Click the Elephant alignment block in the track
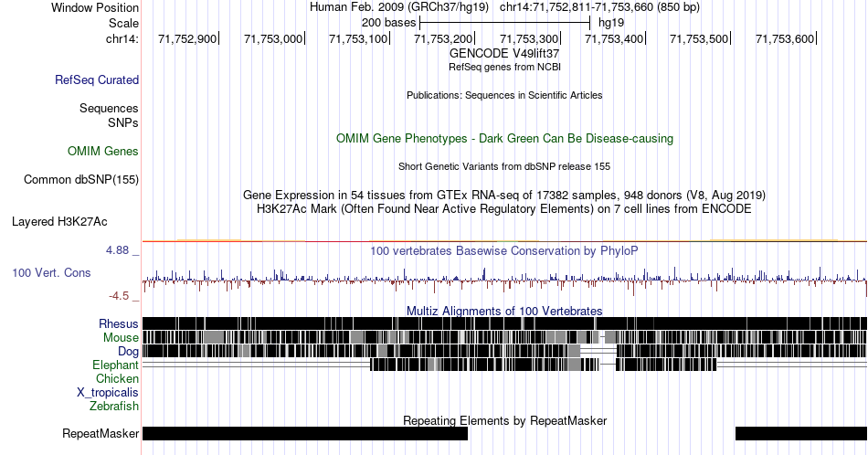868x455 pixels. point(543,365)
